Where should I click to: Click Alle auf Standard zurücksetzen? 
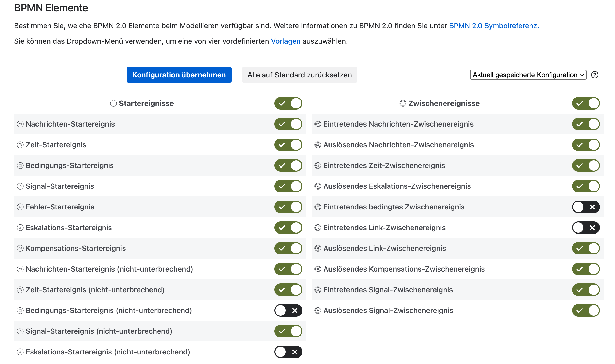pyautogui.click(x=300, y=75)
